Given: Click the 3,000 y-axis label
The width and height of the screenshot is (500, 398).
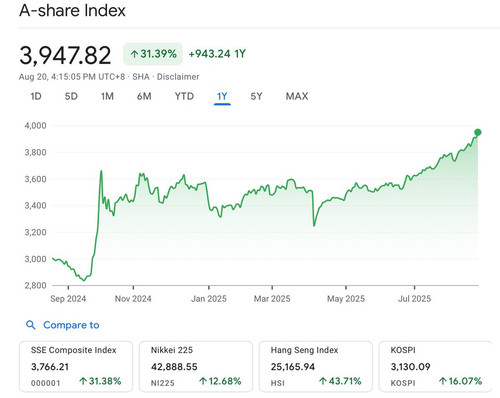Looking at the screenshot, I should coord(35,259).
